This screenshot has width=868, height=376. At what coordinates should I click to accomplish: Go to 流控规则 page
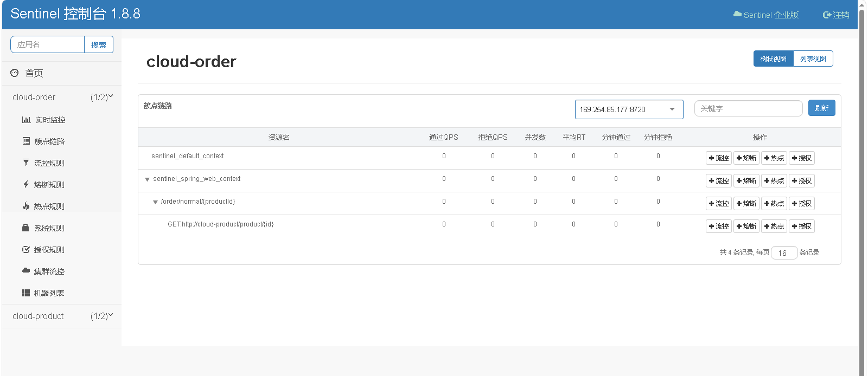49,163
